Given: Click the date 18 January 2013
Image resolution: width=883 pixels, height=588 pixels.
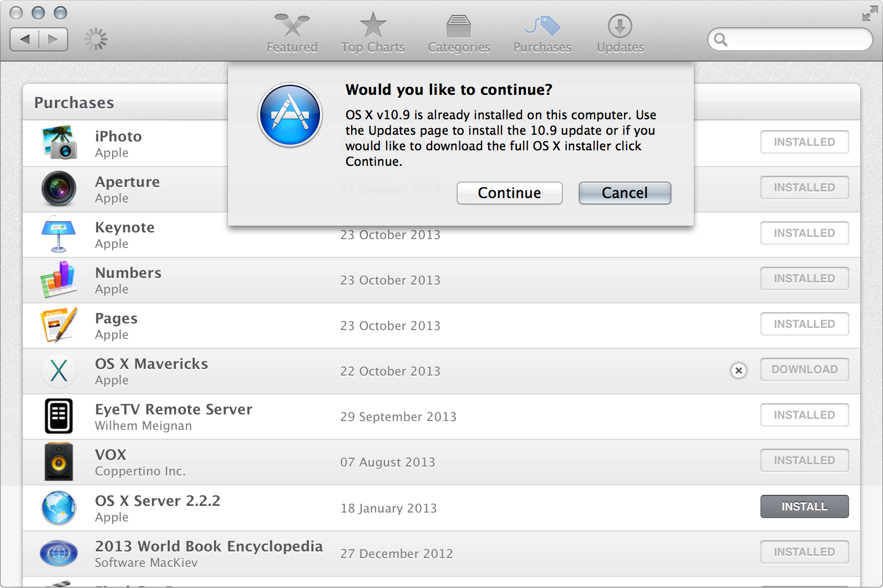Looking at the screenshot, I should point(389,508).
